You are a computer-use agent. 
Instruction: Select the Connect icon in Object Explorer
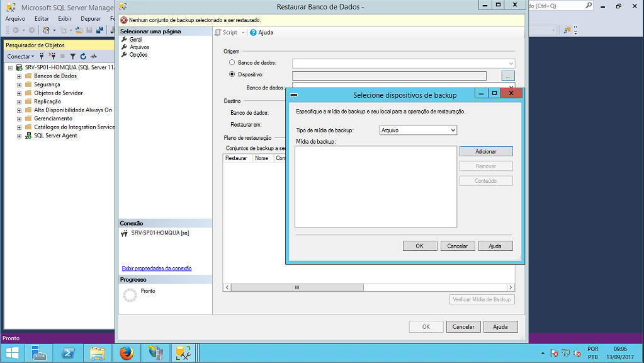pyautogui.click(x=42, y=56)
